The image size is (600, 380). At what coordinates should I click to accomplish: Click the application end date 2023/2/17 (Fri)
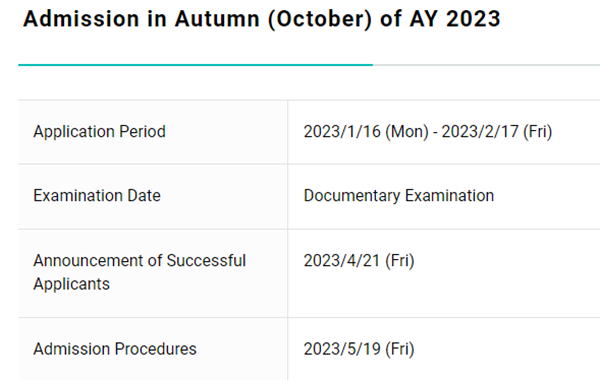[497, 132]
